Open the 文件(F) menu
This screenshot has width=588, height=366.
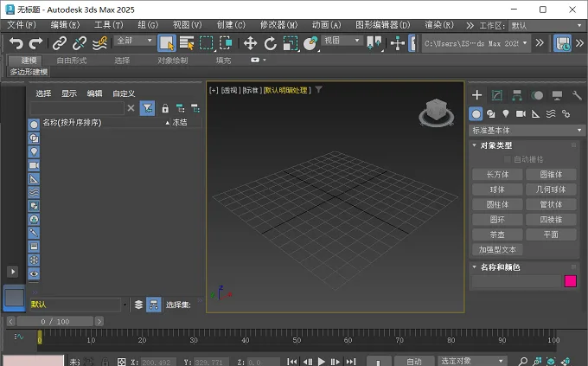tap(22, 25)
